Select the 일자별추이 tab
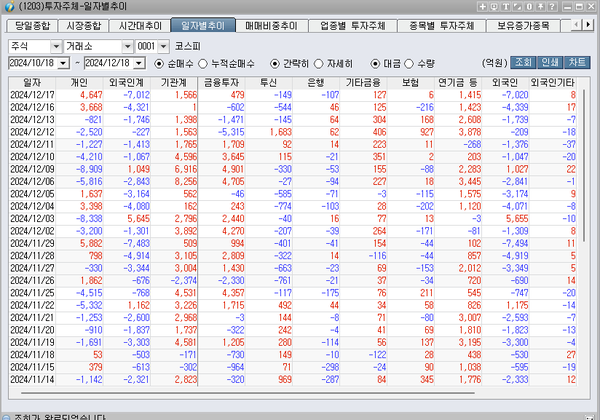Screen dimensions: 600x420 tap(203, 25)
